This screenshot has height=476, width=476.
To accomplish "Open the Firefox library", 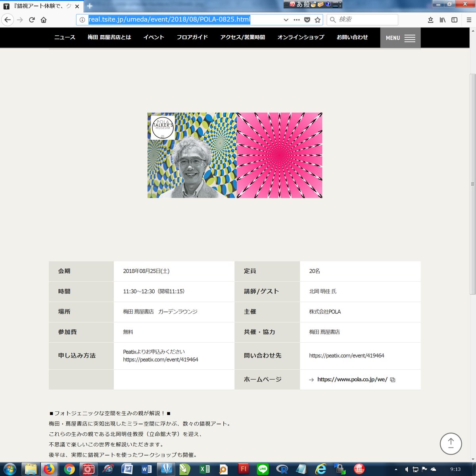I will (x=443, y=20).
